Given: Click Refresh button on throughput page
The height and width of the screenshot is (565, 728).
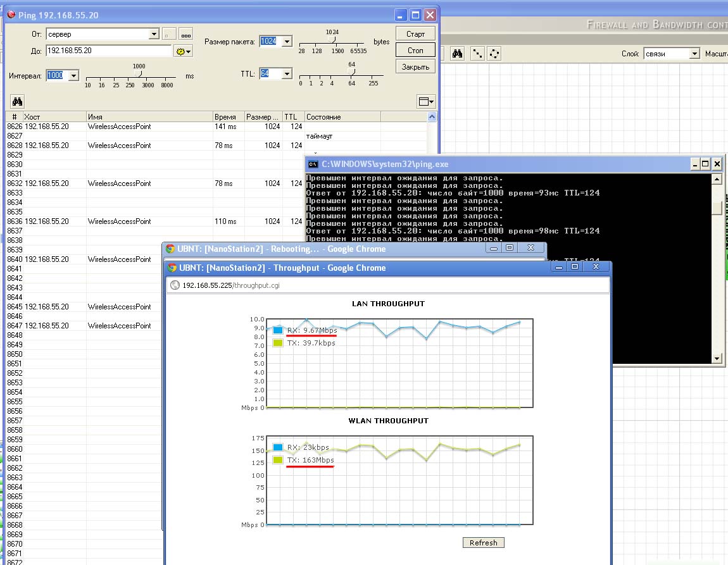Looking at the screenshot, I should pyautogui.click(x=484, y=542).
